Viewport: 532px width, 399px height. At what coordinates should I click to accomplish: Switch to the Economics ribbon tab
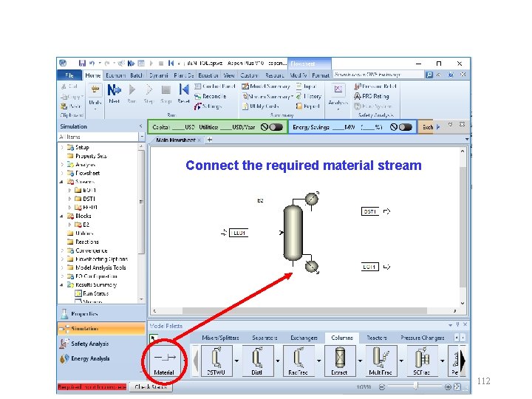point(116,75)
